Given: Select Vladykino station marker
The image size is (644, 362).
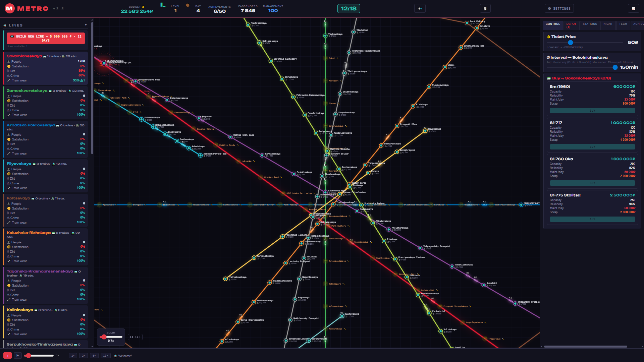Looking at the screenshot, I should pos(353,32).
